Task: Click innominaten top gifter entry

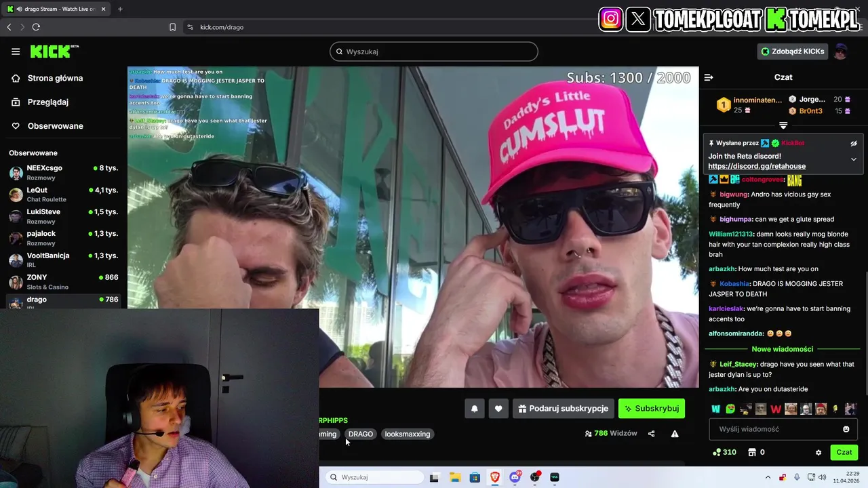Action: pyautogui.click(x=749, y=105)
